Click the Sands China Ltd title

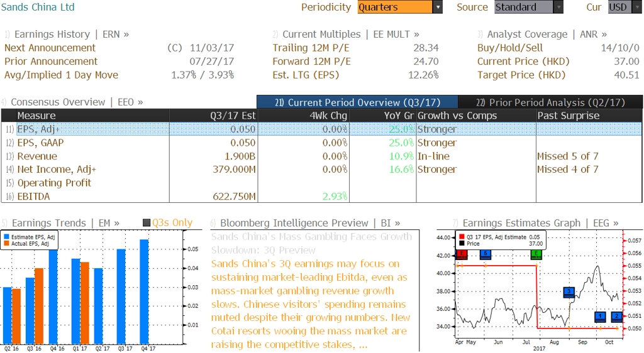coord(38,7)
